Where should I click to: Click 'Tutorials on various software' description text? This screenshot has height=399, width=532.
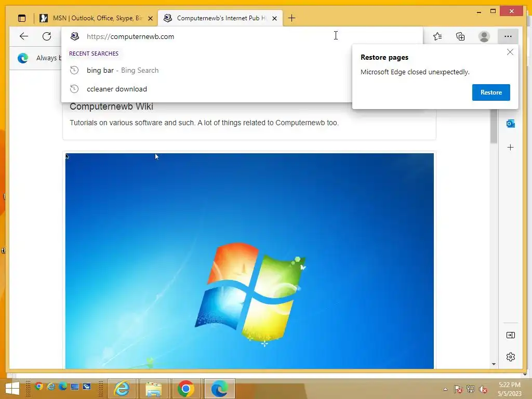point(204,123)
